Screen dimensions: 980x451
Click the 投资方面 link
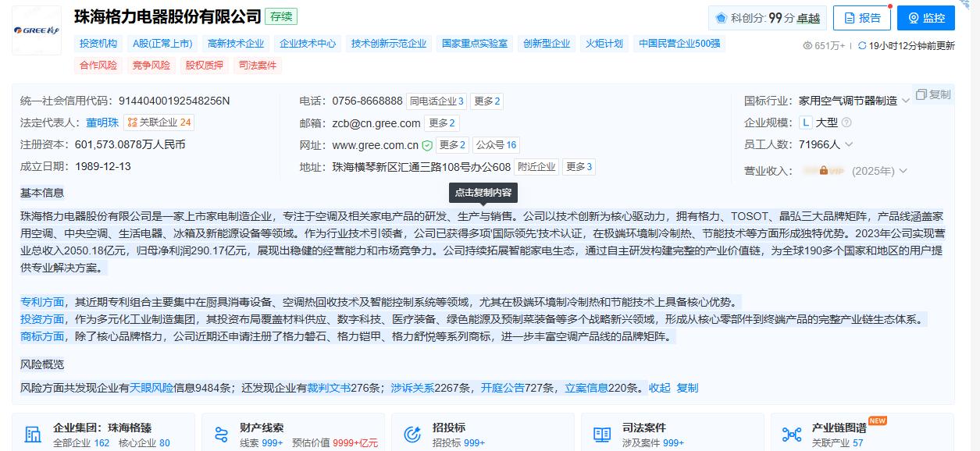(x=42, y=319)
